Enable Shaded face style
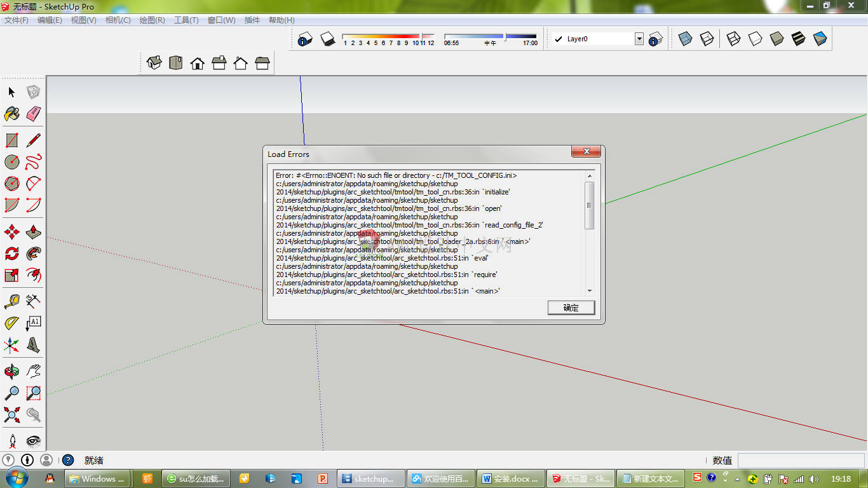 pos(777,39)
